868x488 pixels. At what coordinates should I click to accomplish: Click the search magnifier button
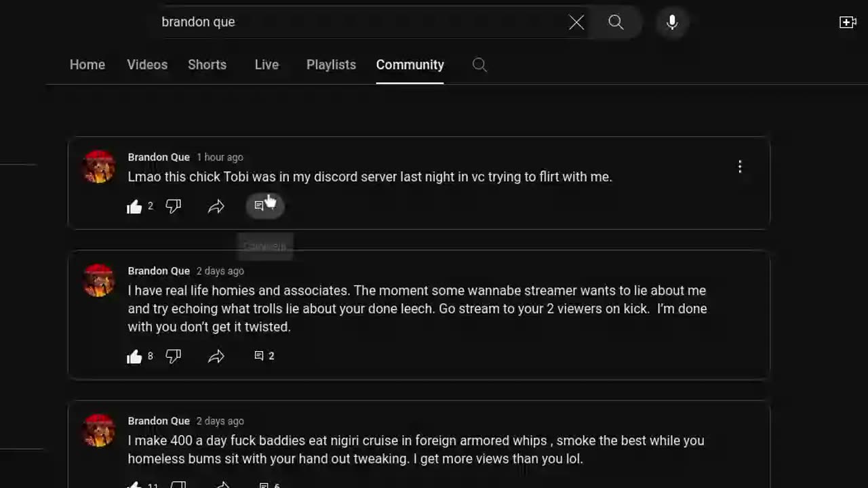616,22
